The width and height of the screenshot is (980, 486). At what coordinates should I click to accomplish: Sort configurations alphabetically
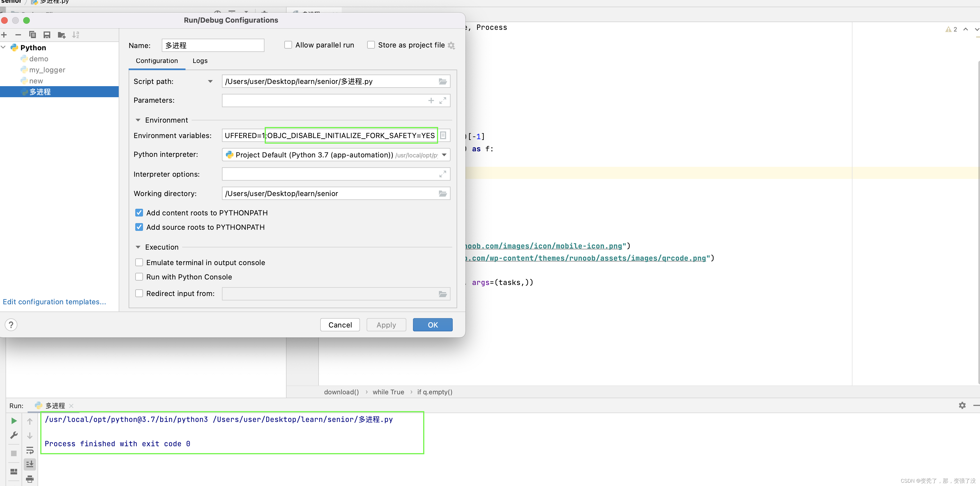click(x=76, y=35)
